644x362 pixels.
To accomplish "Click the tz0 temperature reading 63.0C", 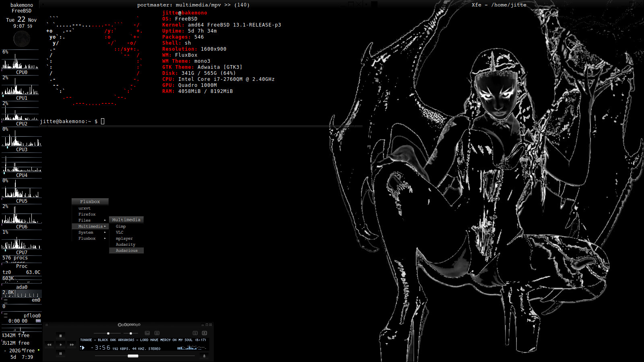I will 33,272.
